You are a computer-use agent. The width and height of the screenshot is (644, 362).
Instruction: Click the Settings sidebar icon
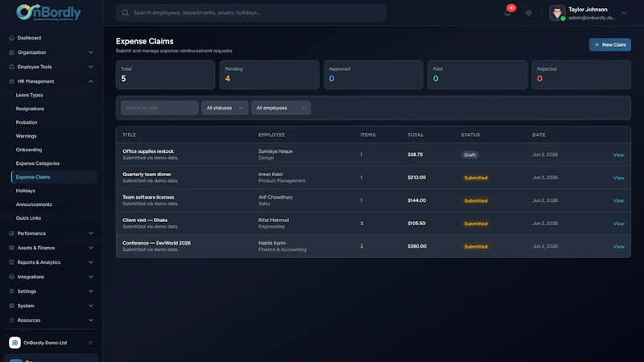[x=11, y=291]
